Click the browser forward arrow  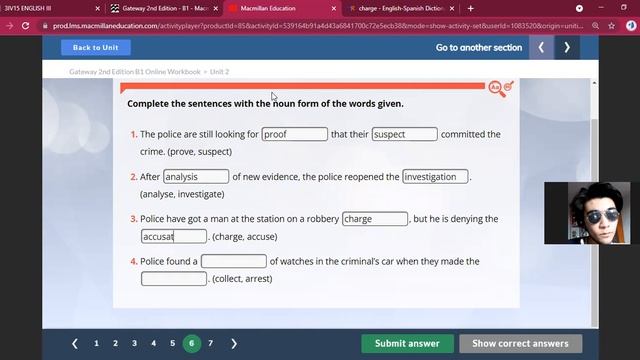(9, 26)
